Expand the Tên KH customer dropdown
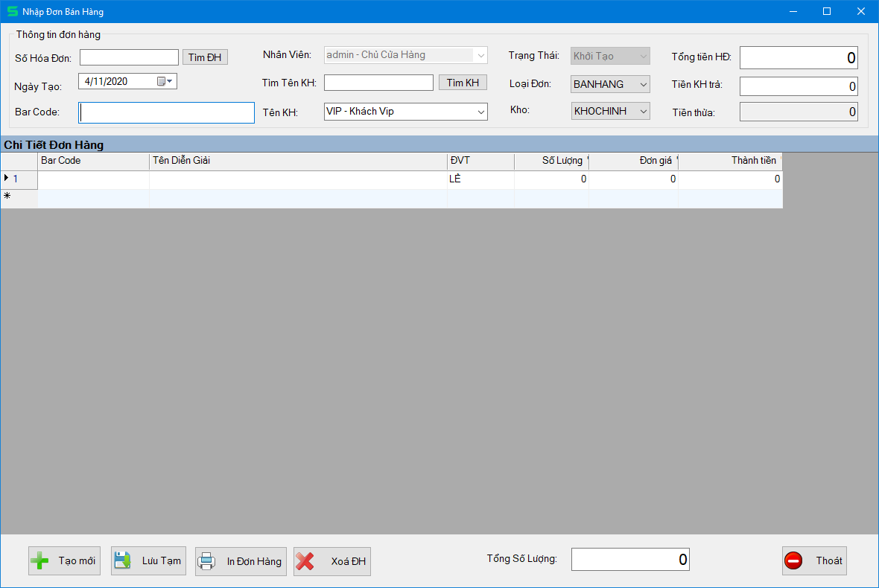This screenshot has height=588, width=879. [480, 112]
